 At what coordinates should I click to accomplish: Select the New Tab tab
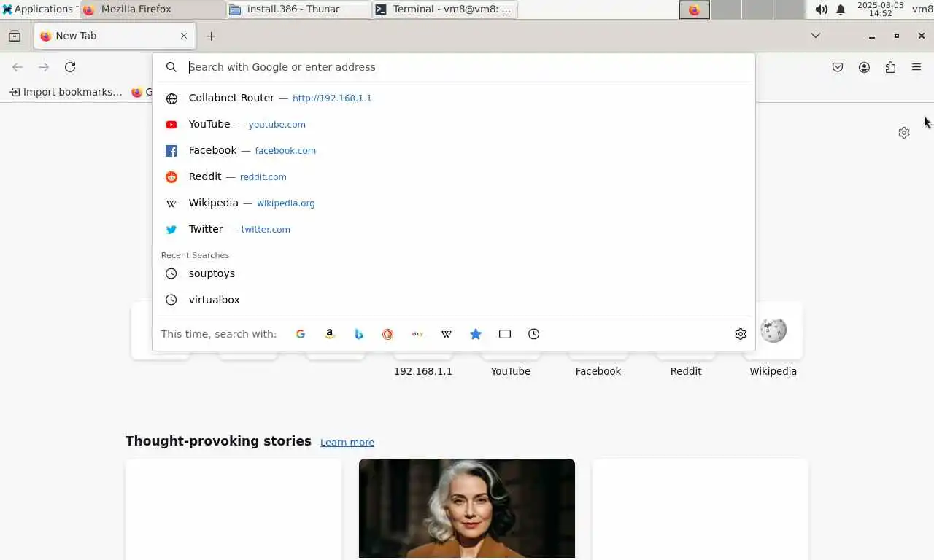click(114, 36)
